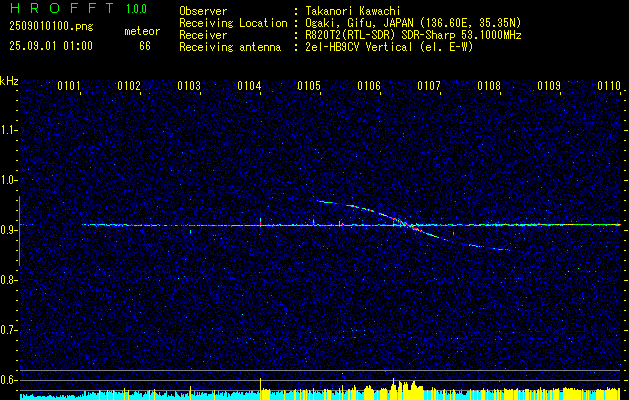Click the 0104 time marker
The height and width of the screenshot is (400, 629).
pyautogui.click(x=249, y=86)
